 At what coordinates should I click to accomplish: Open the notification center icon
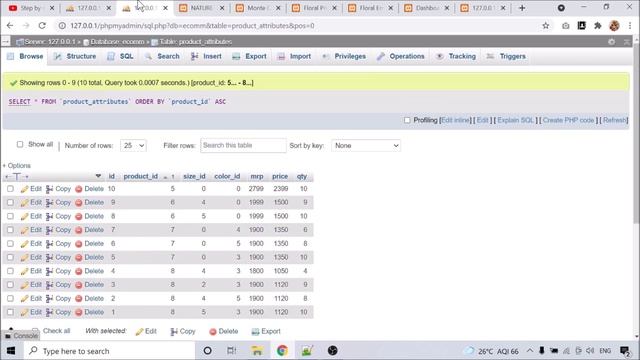624,351
